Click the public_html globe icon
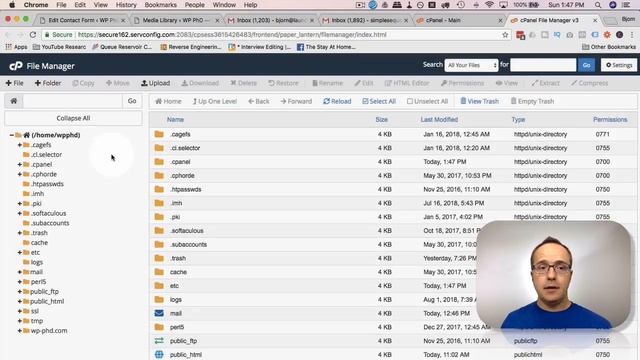This screenshot has width=640, height=360. click(159, 354)
